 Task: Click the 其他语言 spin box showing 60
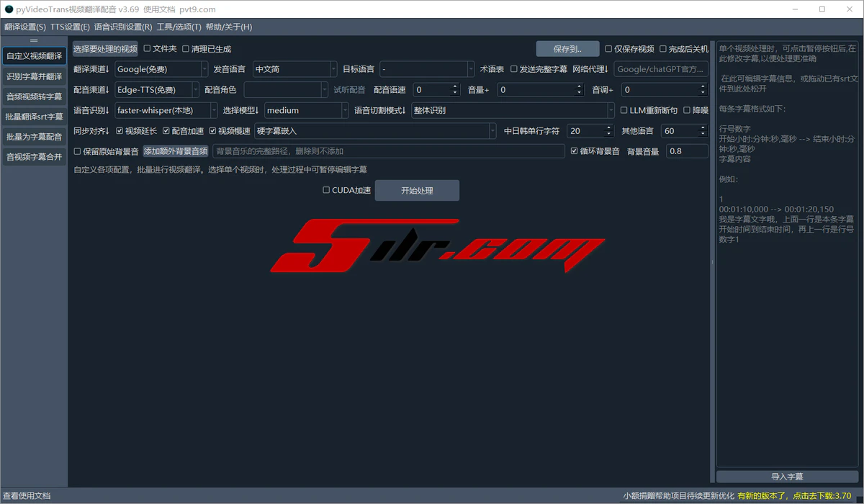(685, 131)
